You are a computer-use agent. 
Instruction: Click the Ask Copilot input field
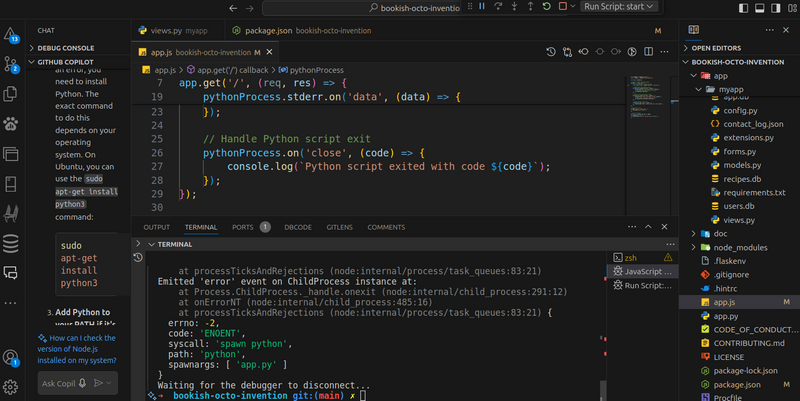pos(58,384)
